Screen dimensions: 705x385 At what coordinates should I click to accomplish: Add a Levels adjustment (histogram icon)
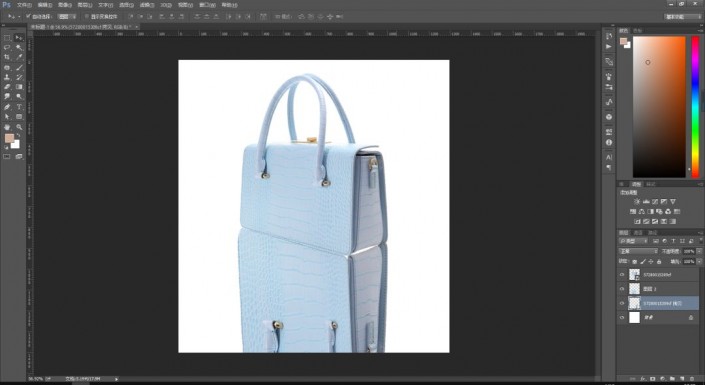click(x=646, y=201)
